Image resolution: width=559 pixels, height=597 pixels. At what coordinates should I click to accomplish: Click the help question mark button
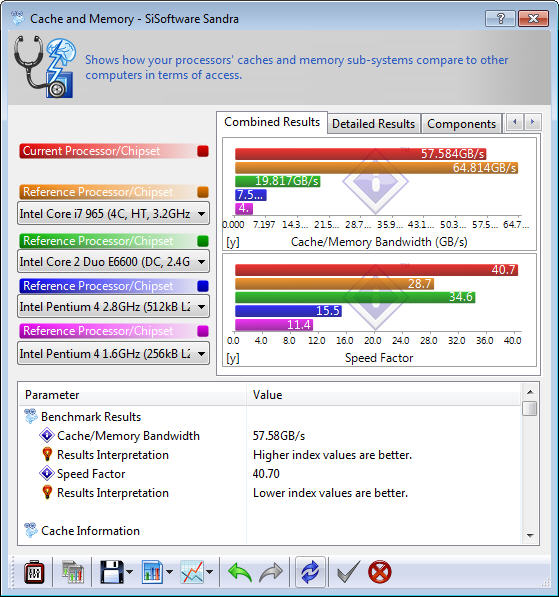500,18
